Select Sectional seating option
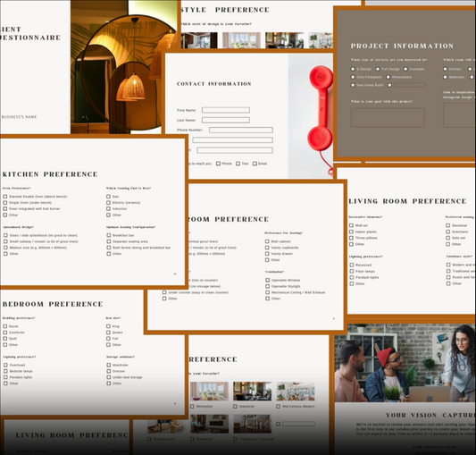This screenshot has width=476, height=455. coord(448,225)
